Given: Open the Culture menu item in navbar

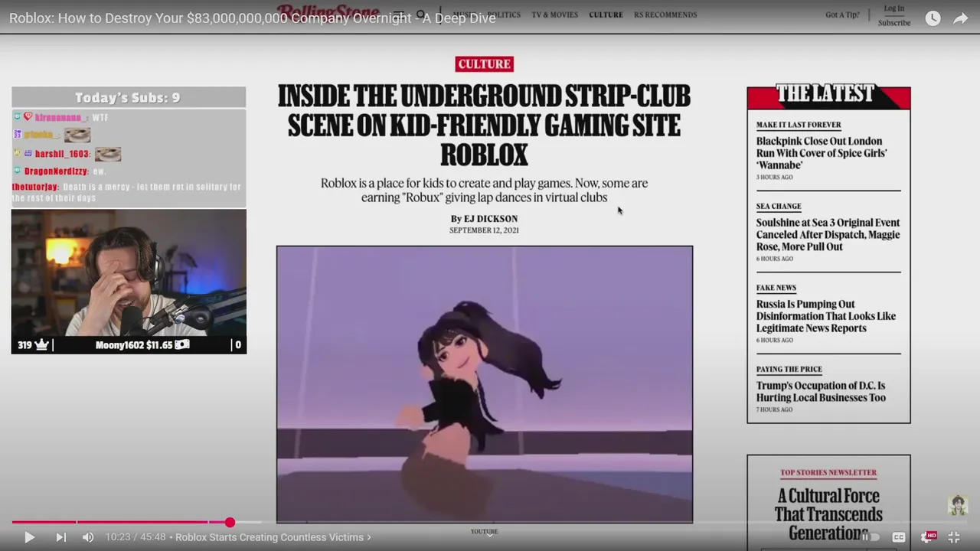Looking at the screenshot, I should (606, 15).
